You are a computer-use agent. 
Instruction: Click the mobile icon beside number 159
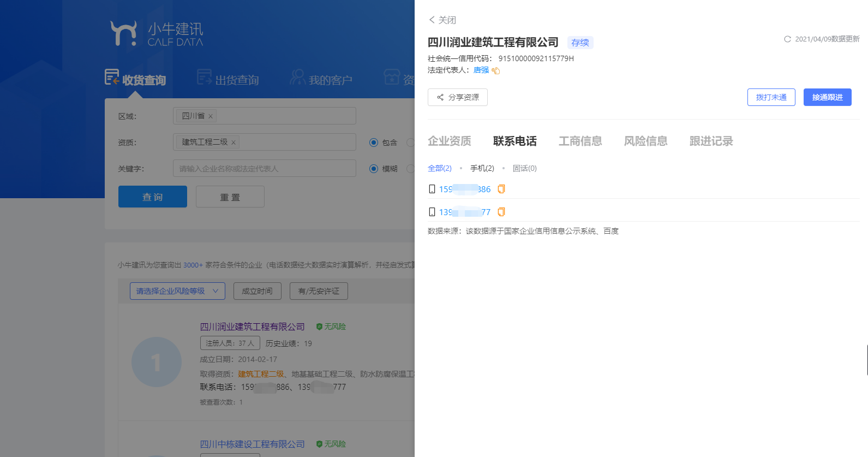(432, 189)
